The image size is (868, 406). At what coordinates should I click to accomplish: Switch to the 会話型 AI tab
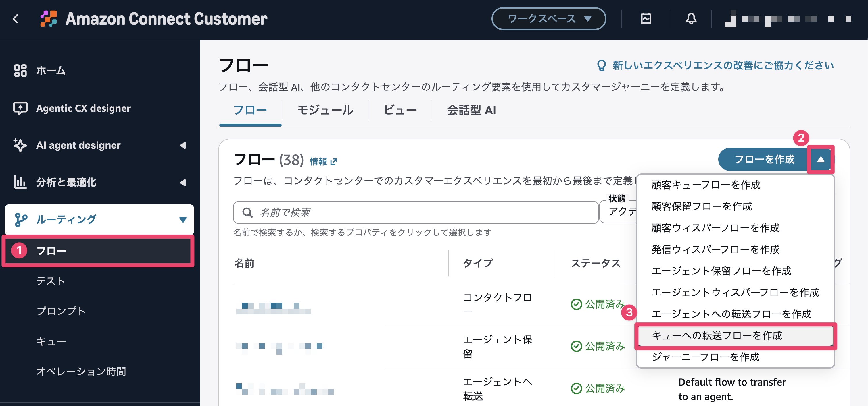(471, 111)
